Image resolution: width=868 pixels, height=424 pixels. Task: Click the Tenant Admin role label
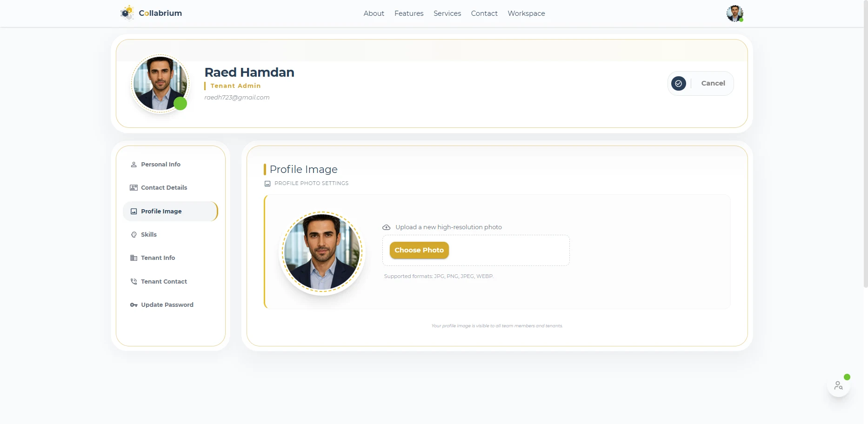click(235, 86)
